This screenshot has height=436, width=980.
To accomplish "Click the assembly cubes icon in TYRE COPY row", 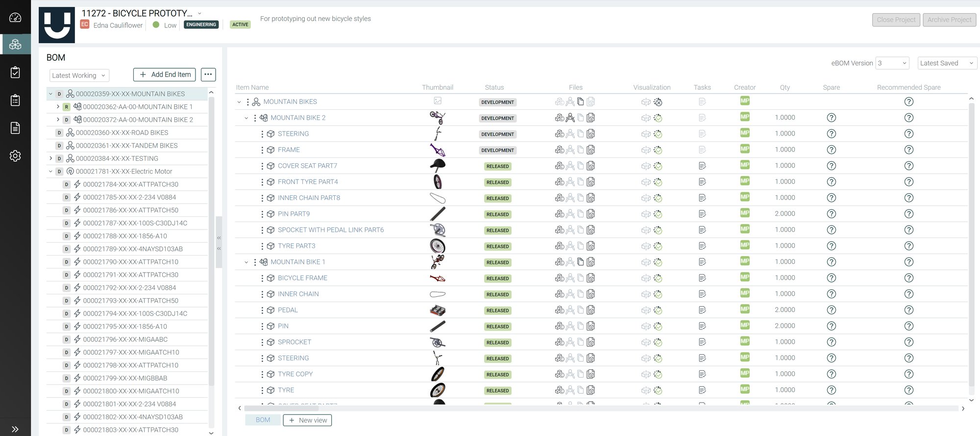I will [560, 374].
